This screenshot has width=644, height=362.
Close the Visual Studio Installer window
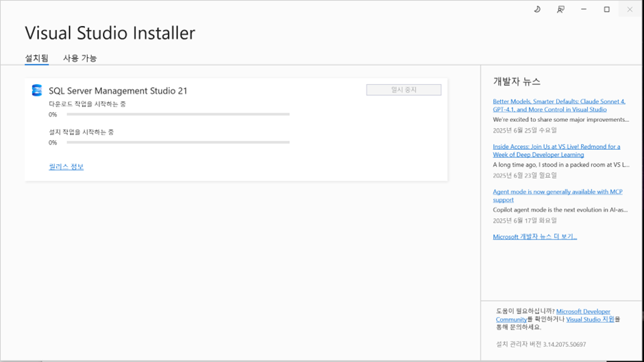(630, 9)
